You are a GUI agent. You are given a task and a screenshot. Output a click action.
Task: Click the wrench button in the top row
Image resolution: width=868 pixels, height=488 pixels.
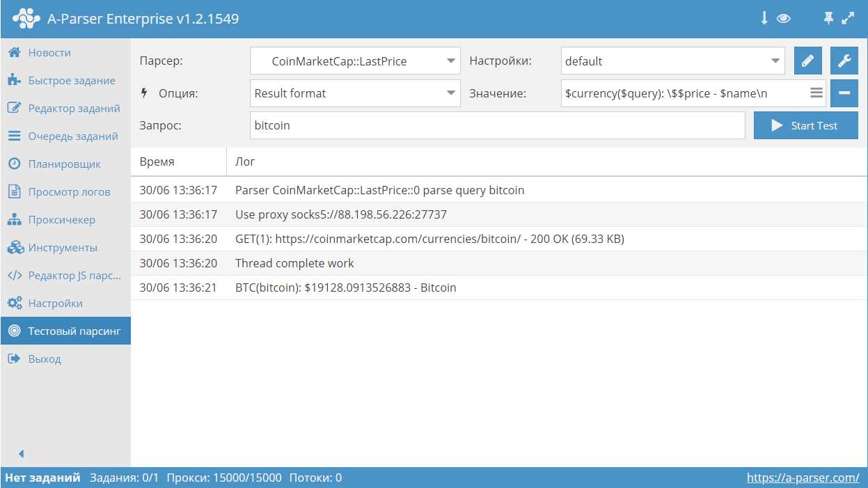pos(844,61)
